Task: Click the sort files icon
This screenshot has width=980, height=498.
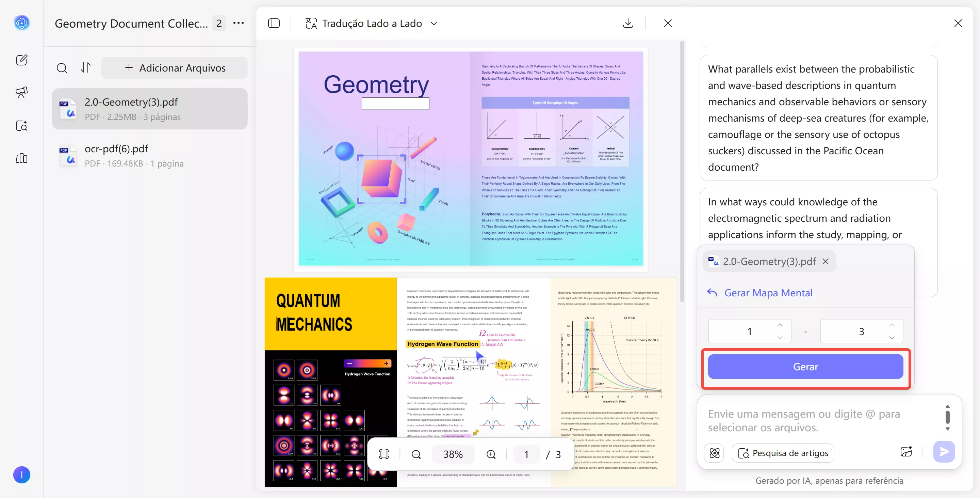Action: (x=86, y=68)
